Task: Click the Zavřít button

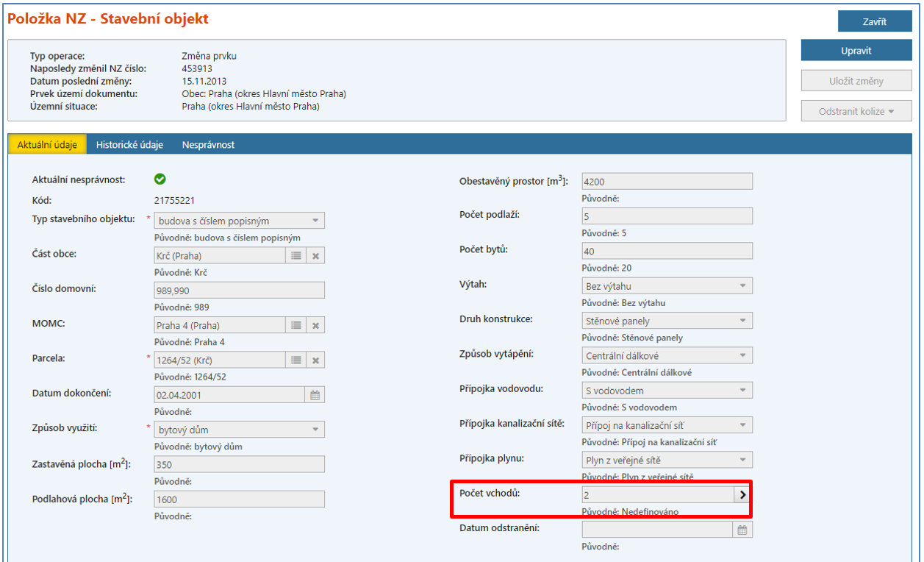Action: click(874, 21)
